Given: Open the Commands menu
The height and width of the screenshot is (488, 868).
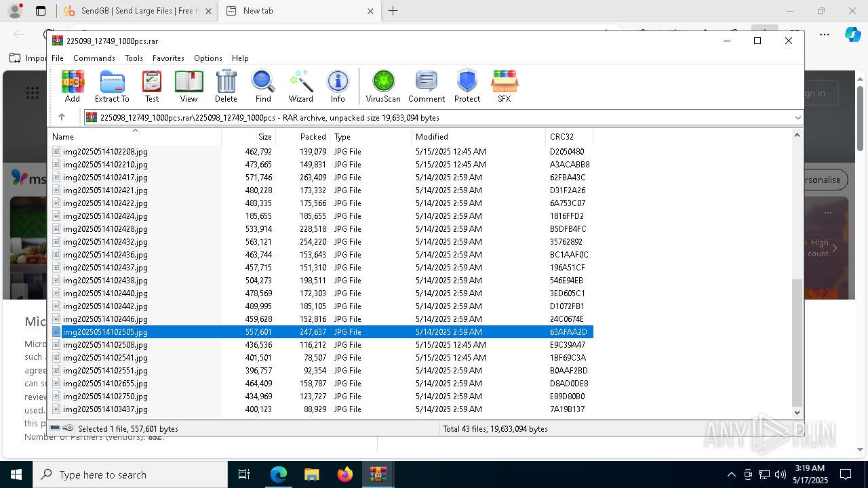Looking at the screenshot, I should [x=94, y=58].
